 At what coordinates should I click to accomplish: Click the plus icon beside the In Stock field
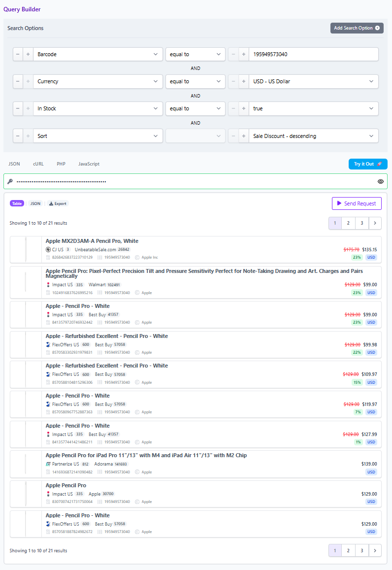[x=28, y=109]
